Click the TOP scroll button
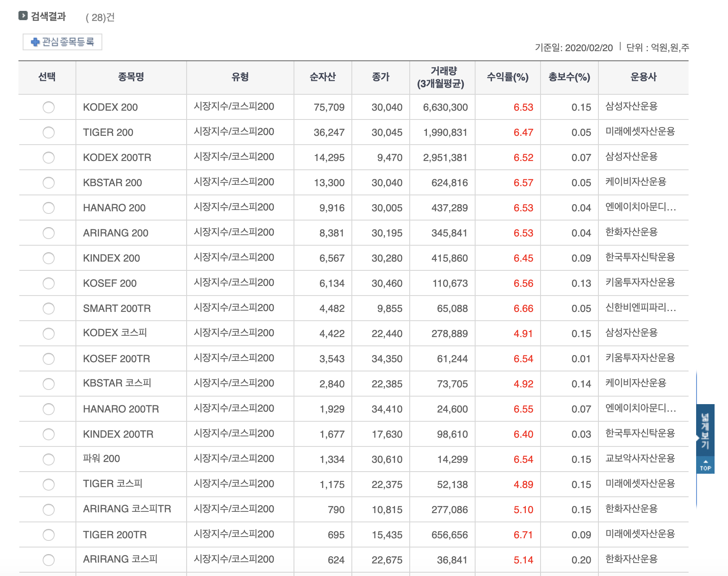The width and height of the screenshot is (728, 576). (705, 465)
